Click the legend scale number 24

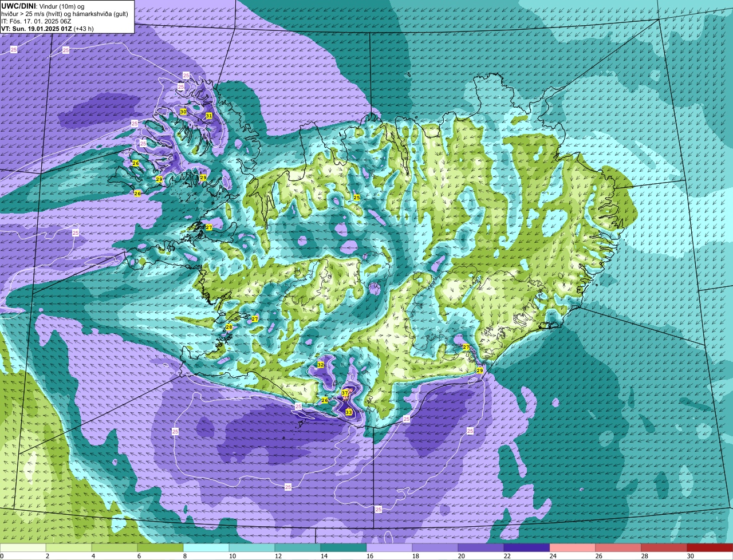click(553, 556)
